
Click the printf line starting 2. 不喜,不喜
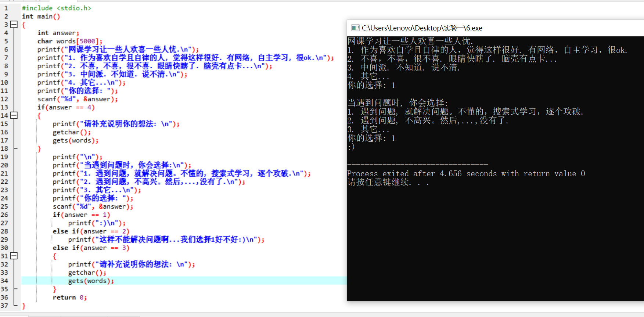(155, 66)
